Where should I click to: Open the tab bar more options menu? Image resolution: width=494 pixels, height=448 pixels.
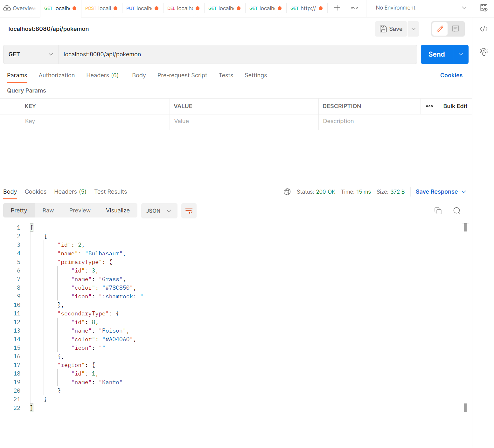pos(354,8)
